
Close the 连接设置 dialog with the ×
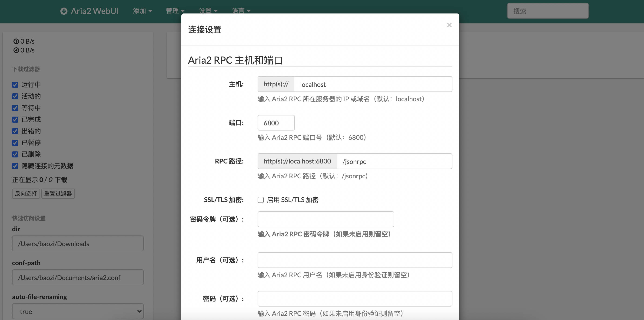point(449,25)
